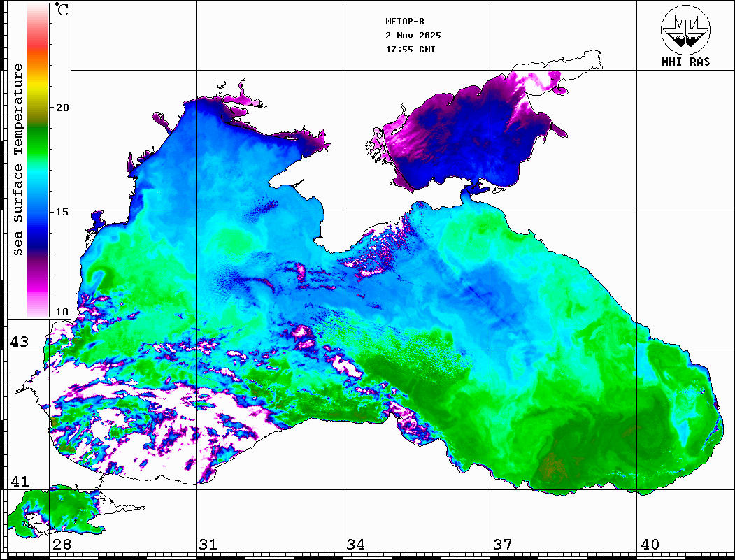Click longitude label 28
Image resolution: width=735 pixels, height=560 pixels.
pos(62,545)
